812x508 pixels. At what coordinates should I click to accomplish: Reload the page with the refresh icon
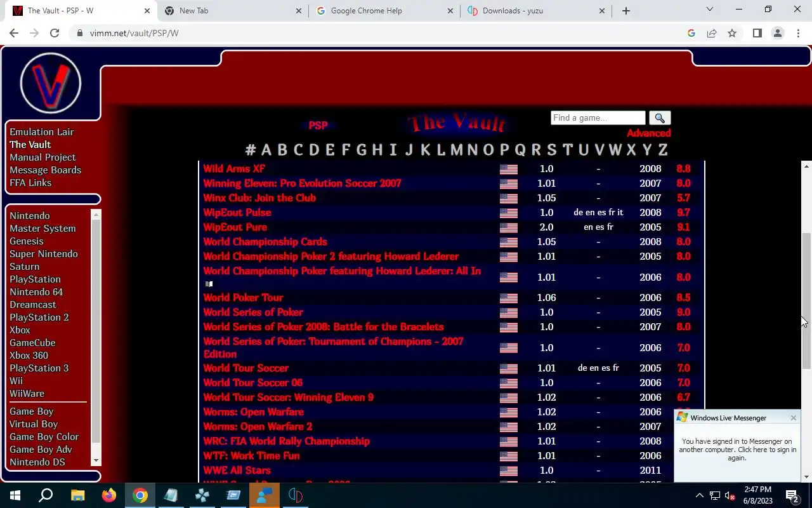tap(55, 33)
